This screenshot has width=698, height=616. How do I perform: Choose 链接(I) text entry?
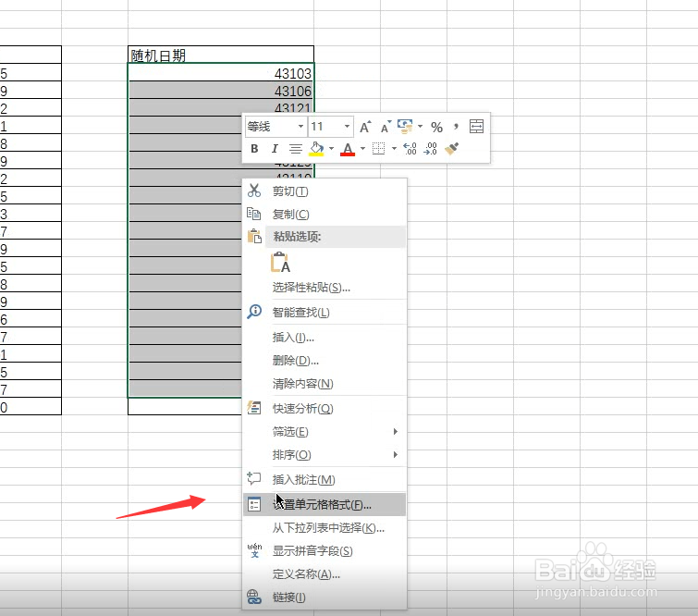(x=288, y=598)
